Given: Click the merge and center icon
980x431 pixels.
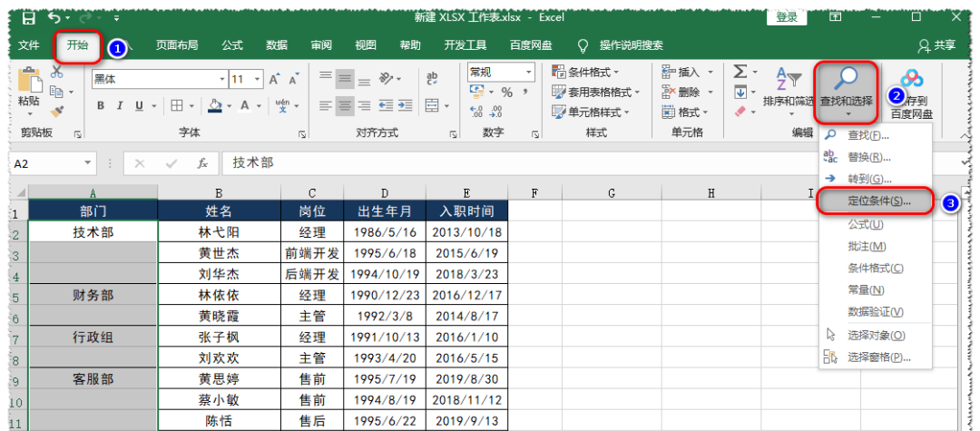Looking at the screenshot, I should click(432, 105).
